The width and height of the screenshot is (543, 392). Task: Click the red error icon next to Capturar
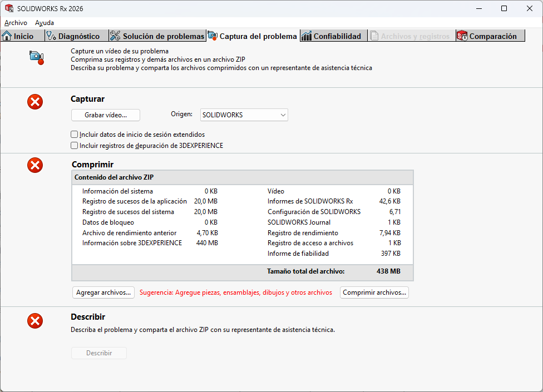(x=35, y=102)
